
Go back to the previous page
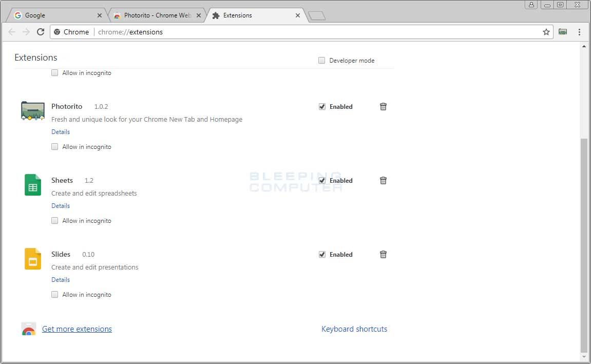[x=12, y=32]
